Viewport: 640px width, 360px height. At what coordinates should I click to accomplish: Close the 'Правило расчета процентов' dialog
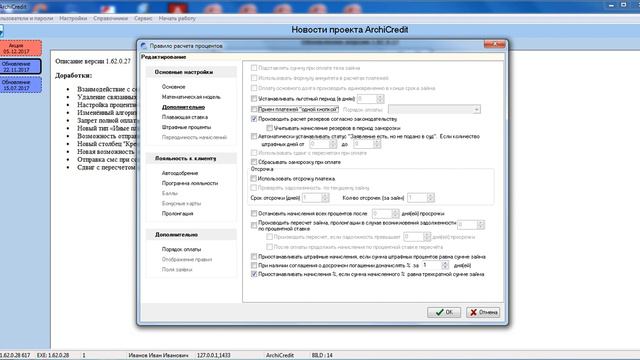(494, 44)
